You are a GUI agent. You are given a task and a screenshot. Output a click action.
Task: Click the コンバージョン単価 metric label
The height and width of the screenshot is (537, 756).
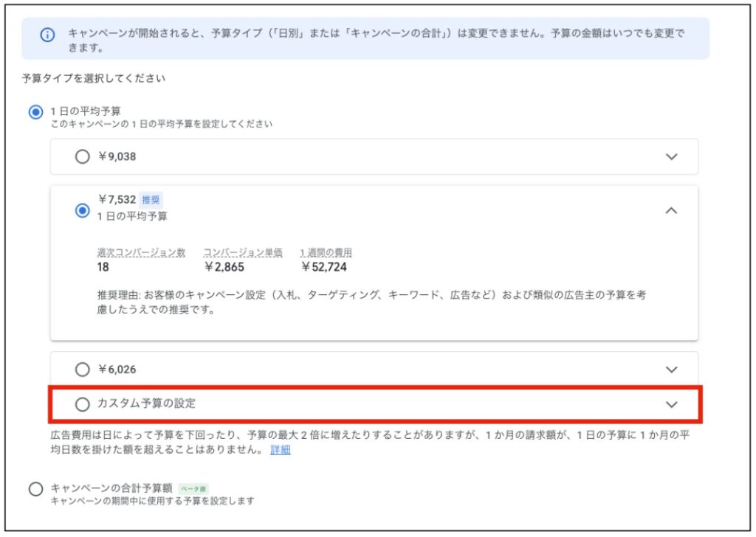tap(242, 252)
